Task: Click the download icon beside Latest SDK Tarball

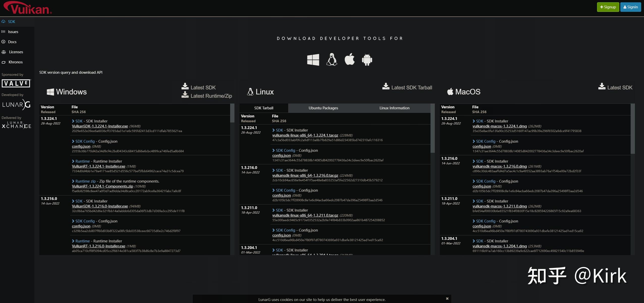Action: (x=386, y=86)
